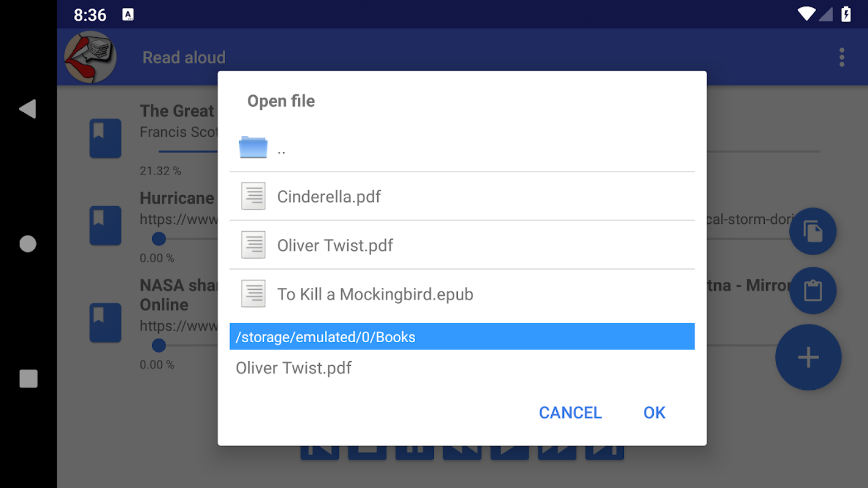
Task: Select the /storage/emulated/0/Books path bar
Action: [462, 337]
